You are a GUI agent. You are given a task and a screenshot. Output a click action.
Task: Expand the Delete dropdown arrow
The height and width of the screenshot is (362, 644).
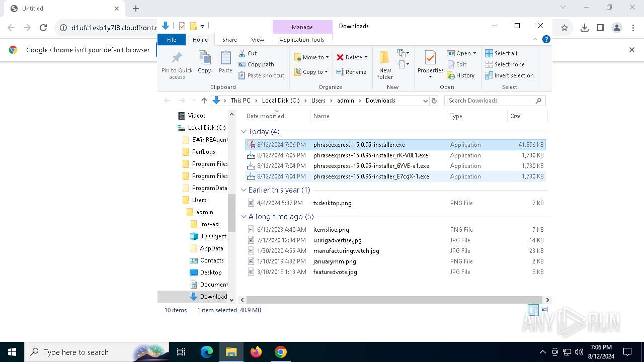[366, 57]
